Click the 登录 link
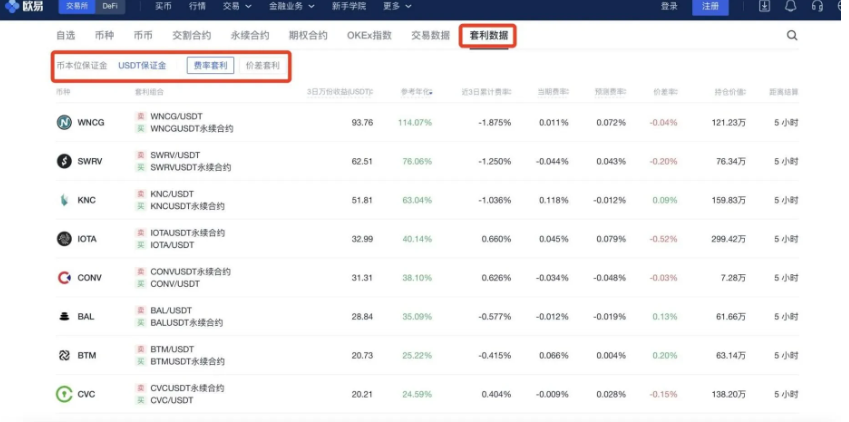849x422 pixels. (x=669, y=7)
